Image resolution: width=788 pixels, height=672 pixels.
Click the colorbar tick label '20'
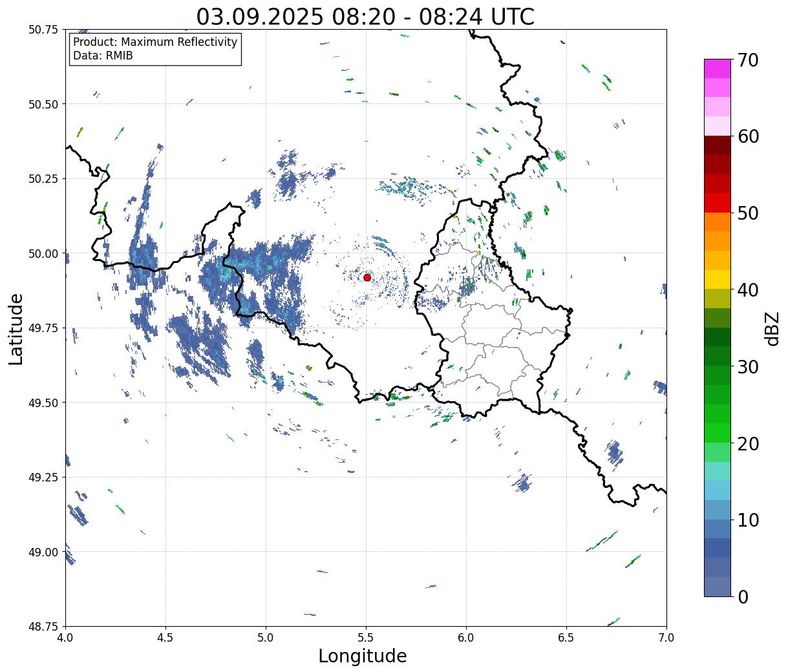click(748, 443)
